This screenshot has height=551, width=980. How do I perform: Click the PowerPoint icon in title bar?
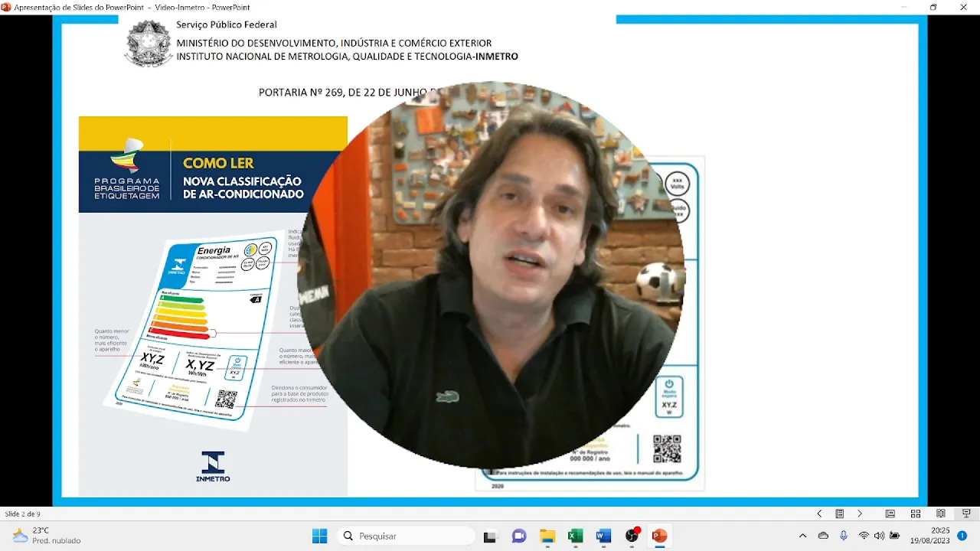(6, 7)
